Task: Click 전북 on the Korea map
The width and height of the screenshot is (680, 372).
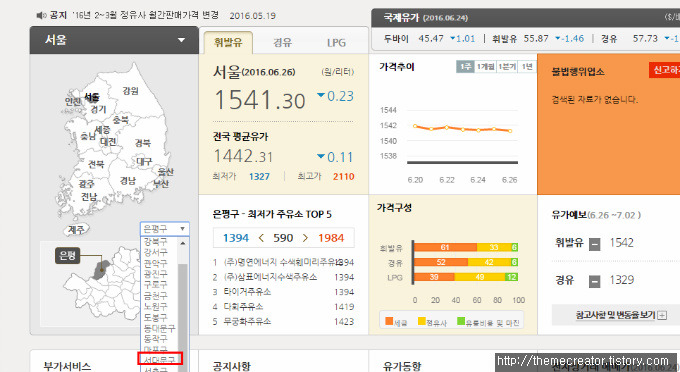Action: (96, 164)
